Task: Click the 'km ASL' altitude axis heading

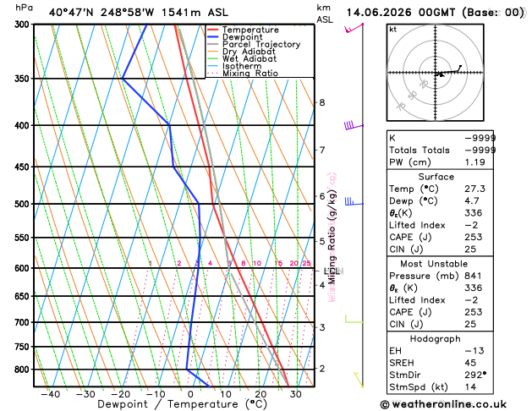Action: coord(325,14)
